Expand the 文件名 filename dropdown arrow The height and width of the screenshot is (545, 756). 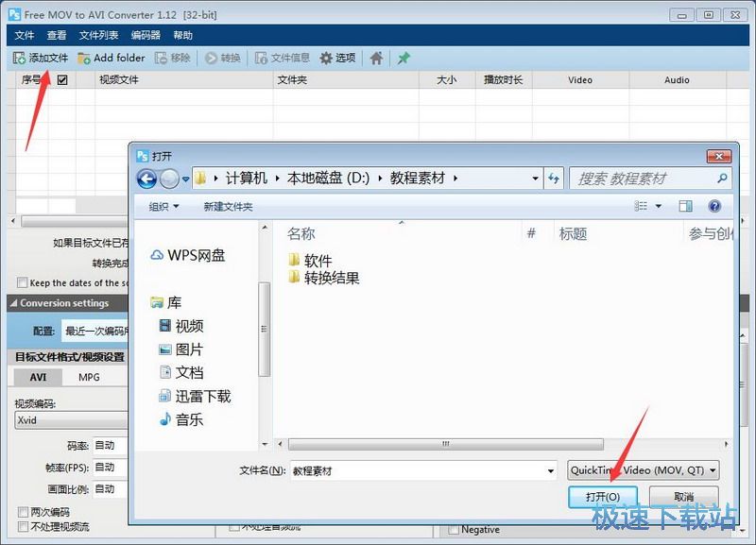[x=550, y=470]
